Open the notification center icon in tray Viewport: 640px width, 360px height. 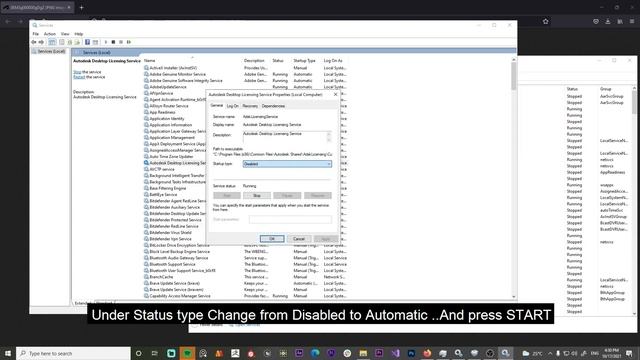coord(629,353)
